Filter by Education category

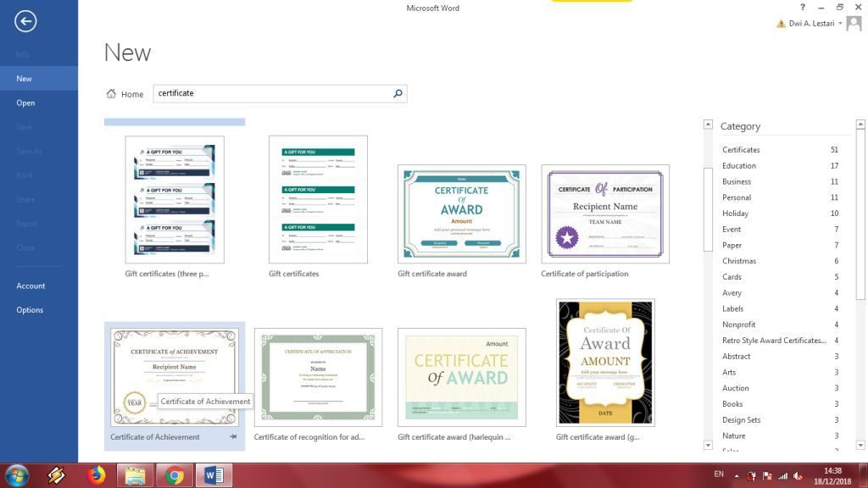click(x=739, y=166)
